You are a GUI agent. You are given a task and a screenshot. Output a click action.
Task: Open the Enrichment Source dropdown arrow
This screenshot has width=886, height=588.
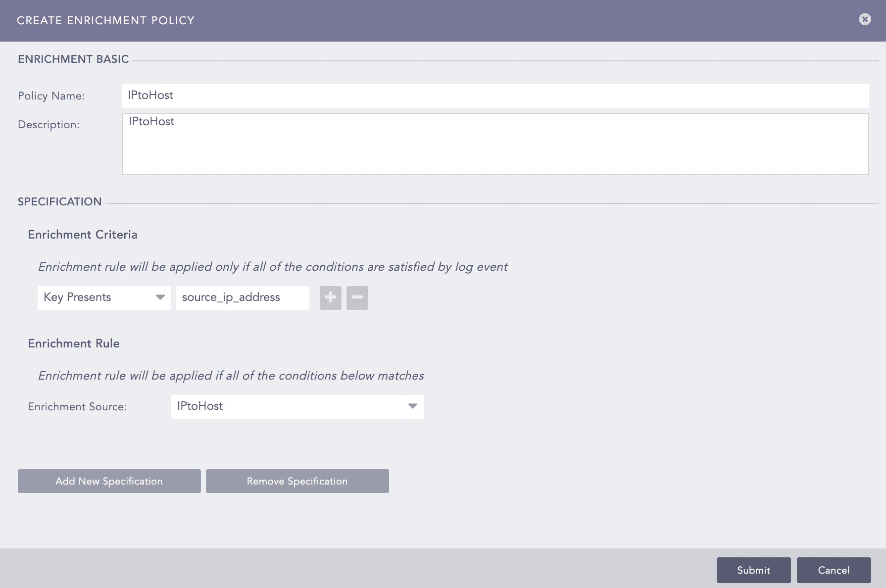coord(412,406)
